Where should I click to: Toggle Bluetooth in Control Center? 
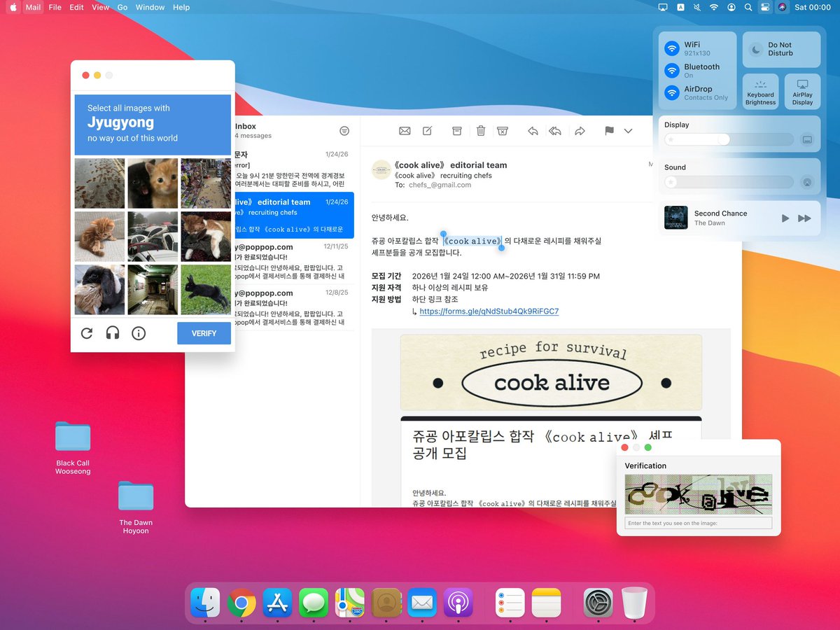672,71
